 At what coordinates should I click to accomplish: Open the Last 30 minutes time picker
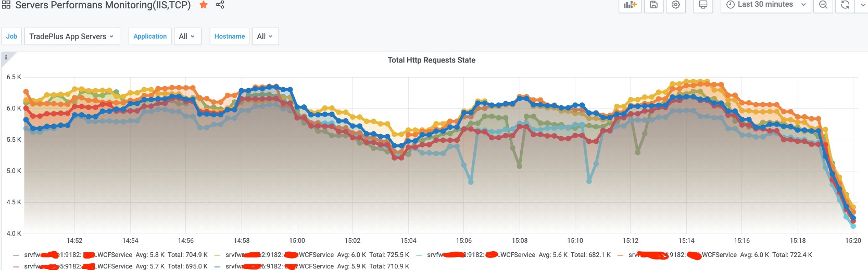pos(765,5)
